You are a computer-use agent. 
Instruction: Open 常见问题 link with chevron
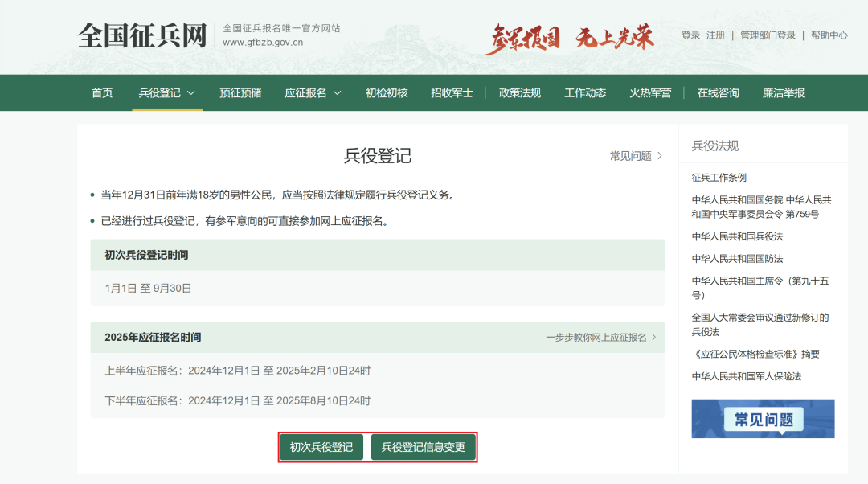pyautogui.click(x=636, y=156)
